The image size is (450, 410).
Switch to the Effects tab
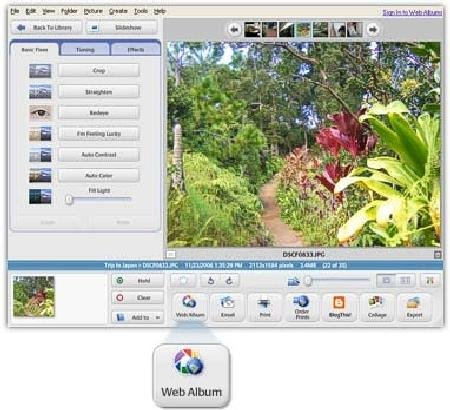[136, 50]
